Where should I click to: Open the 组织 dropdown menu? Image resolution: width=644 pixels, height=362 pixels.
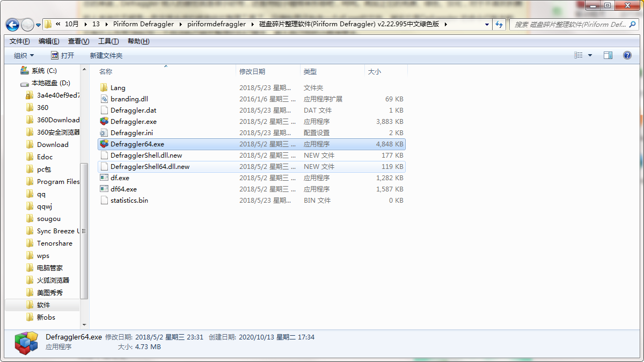click(24, 56)
